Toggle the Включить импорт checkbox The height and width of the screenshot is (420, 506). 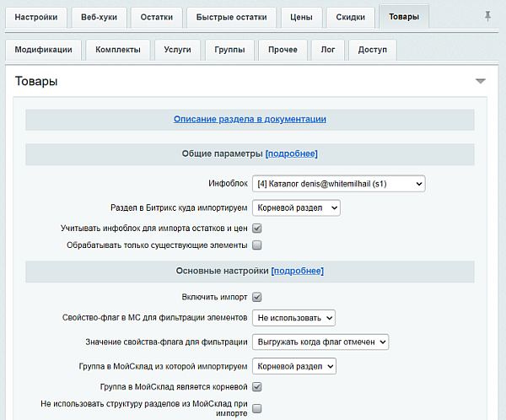pos(257,297)
